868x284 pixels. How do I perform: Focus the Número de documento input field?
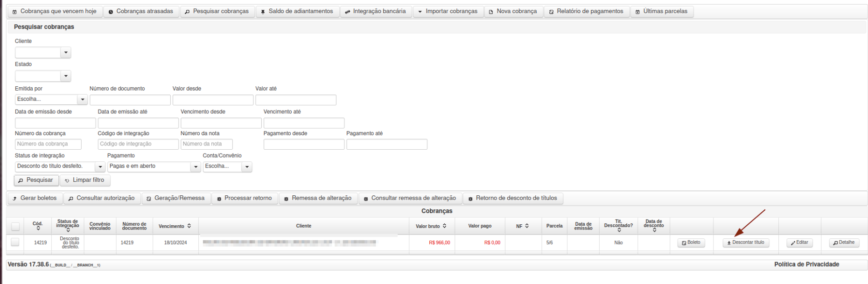click(130, 100)
